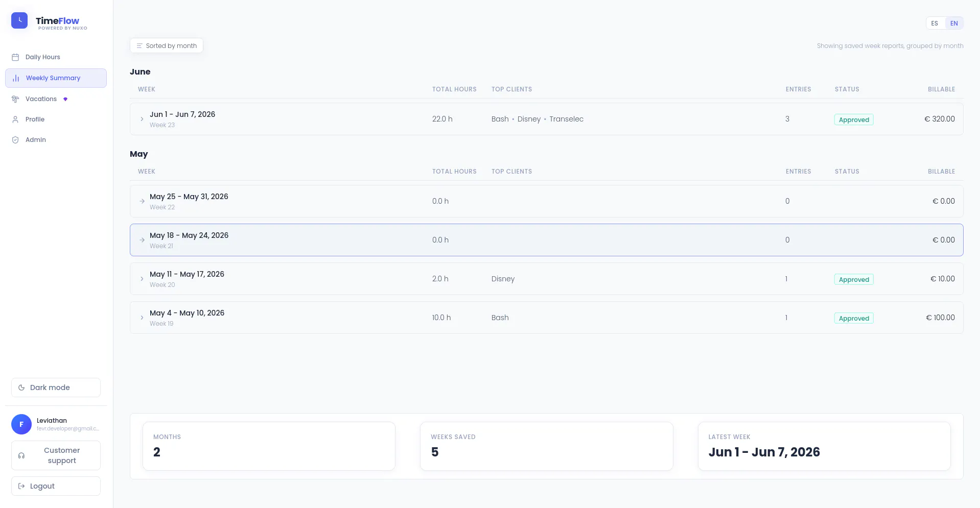Click the Weekly Summary bar chart icon
Screen dimensions: 980x508
16,78
